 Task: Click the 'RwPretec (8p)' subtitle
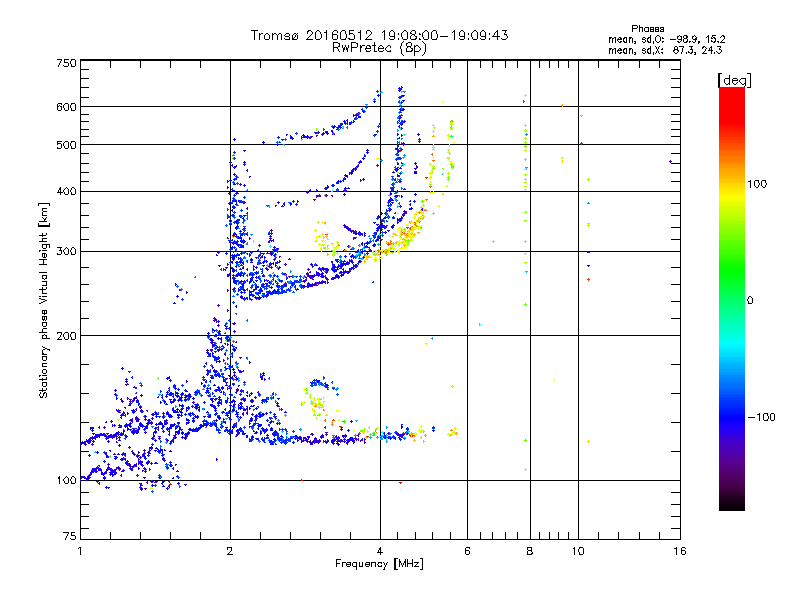[x=379, y=48]
